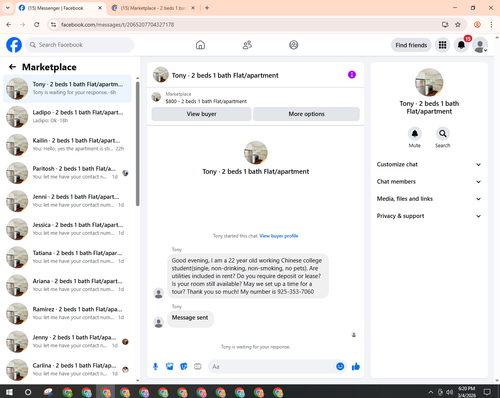Open Chrome three-dot menu

tap(491, 25)
